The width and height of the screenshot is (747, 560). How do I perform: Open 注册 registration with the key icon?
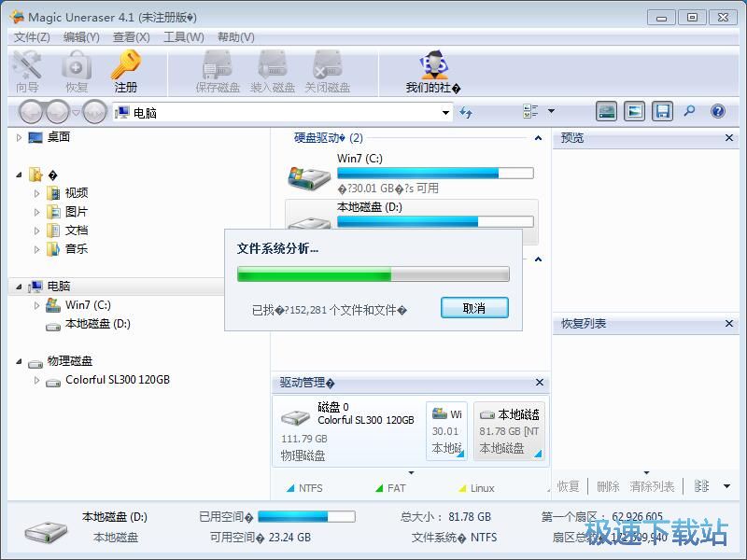tap(126, 72)
